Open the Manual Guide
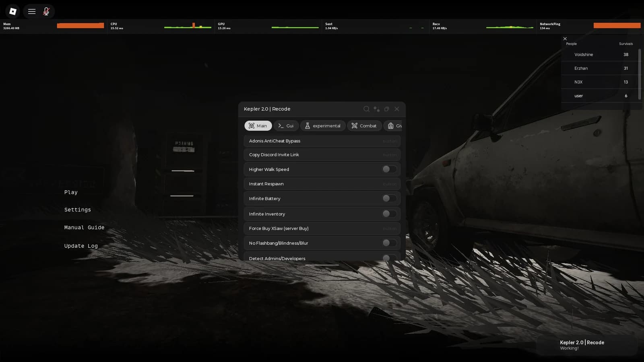Image resolution: width=644 pixels, height=362 pixels. point(84,227)
